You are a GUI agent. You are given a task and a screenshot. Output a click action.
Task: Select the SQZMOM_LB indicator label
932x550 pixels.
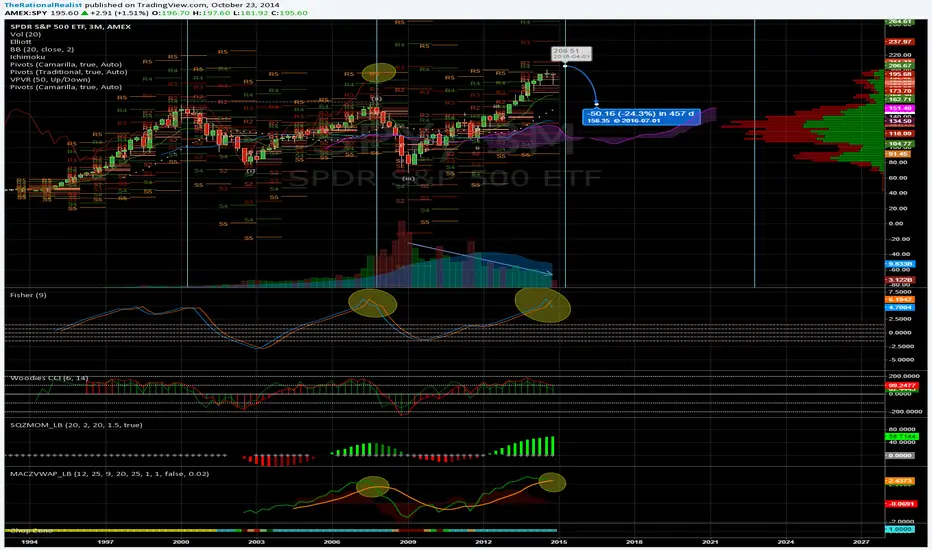click(76, 425)
